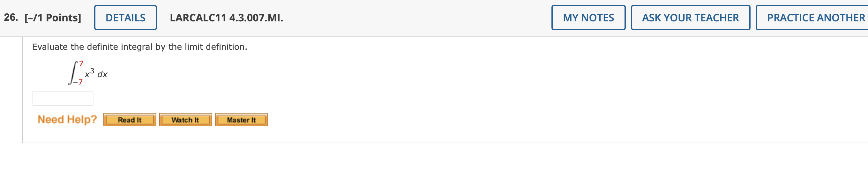This screenshot has width=868, height=171.
Task: Select the LARCALC11 4.3.007.MI. problem code
Action: (227, 18)
